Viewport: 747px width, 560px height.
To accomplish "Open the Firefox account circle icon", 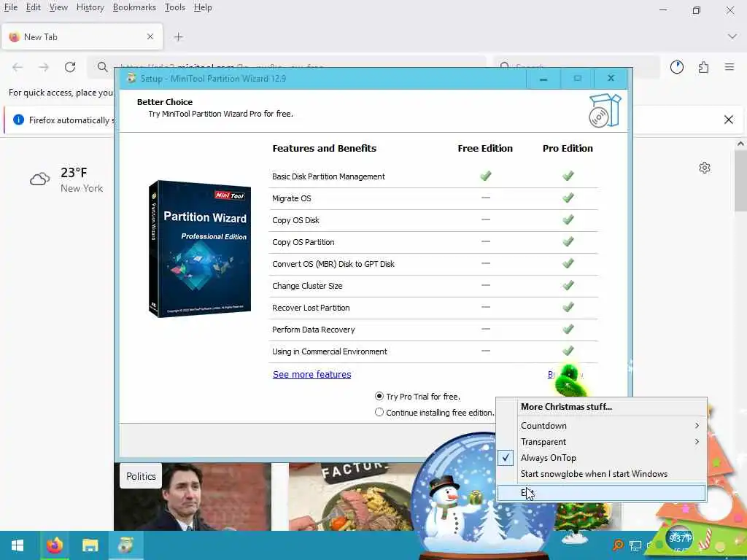I will (x=677, y=67).
